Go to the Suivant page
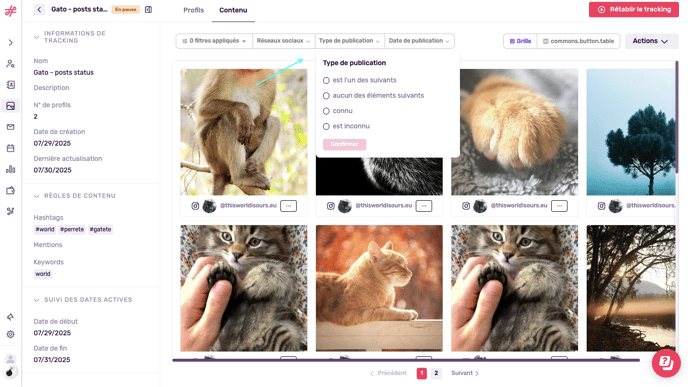Image resolution: width=688 pixels, height=387 pixels. [465, 373]
